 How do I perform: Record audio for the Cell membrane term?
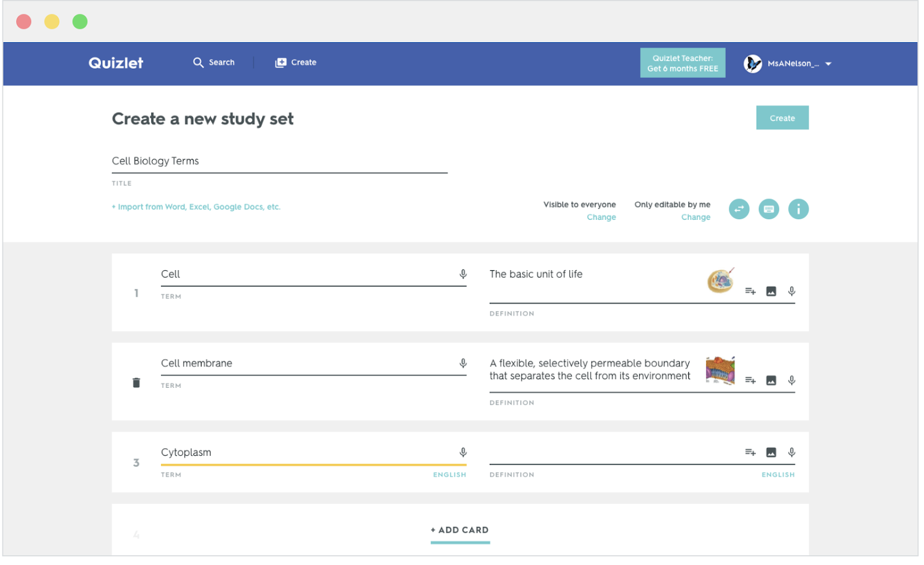click(x=463, y=363)
